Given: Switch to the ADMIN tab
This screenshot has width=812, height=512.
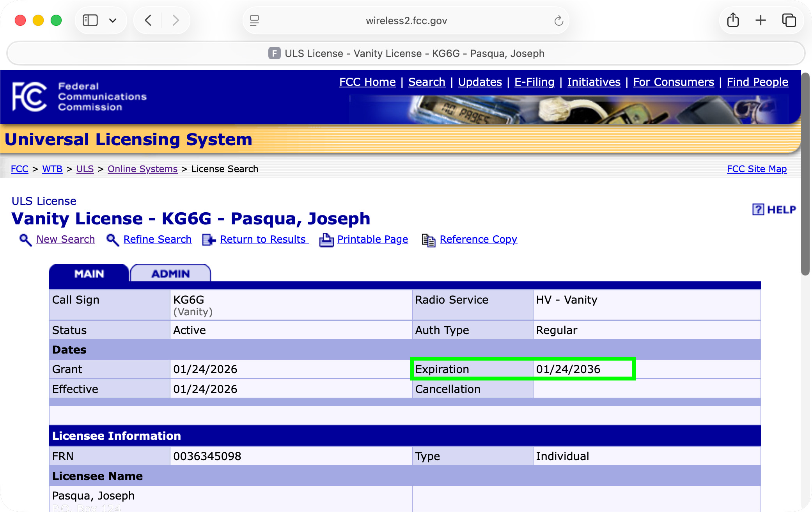Looking at the screenshot, I should click(170, 273).
